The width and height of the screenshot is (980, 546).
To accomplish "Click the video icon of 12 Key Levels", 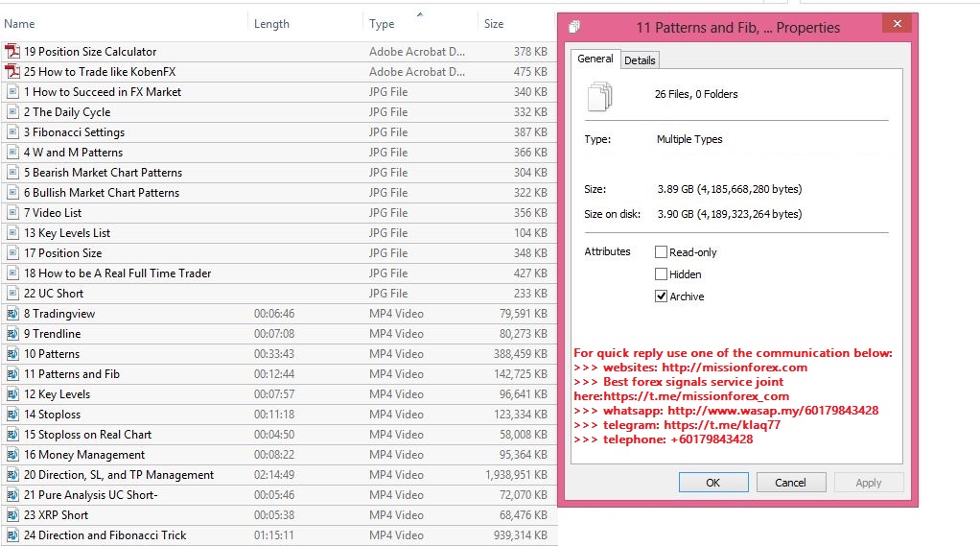I will click(12, 394).
